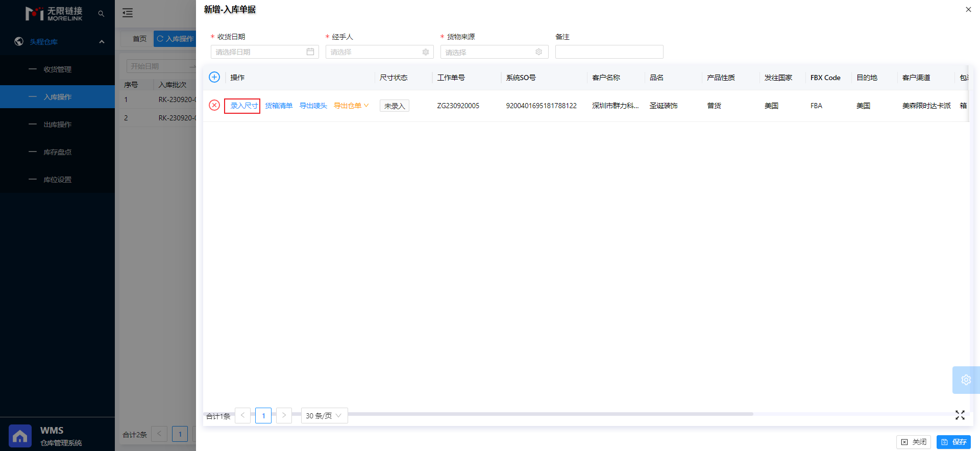The image size is (980, 451).
Task: Open 出库操作 in the sidebar
Action: click(57, 124)
